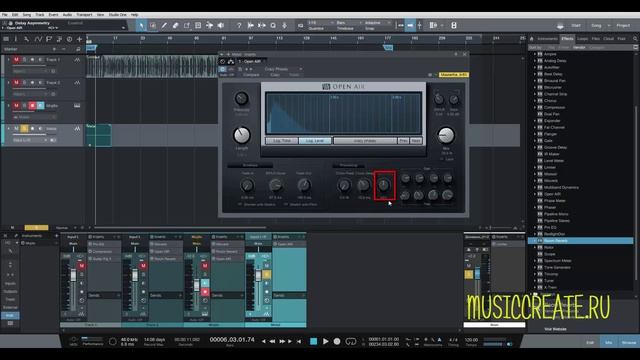Click the Fast Forward button in transport
This screenshot has width=640, height=360.
tap(282, 341)
